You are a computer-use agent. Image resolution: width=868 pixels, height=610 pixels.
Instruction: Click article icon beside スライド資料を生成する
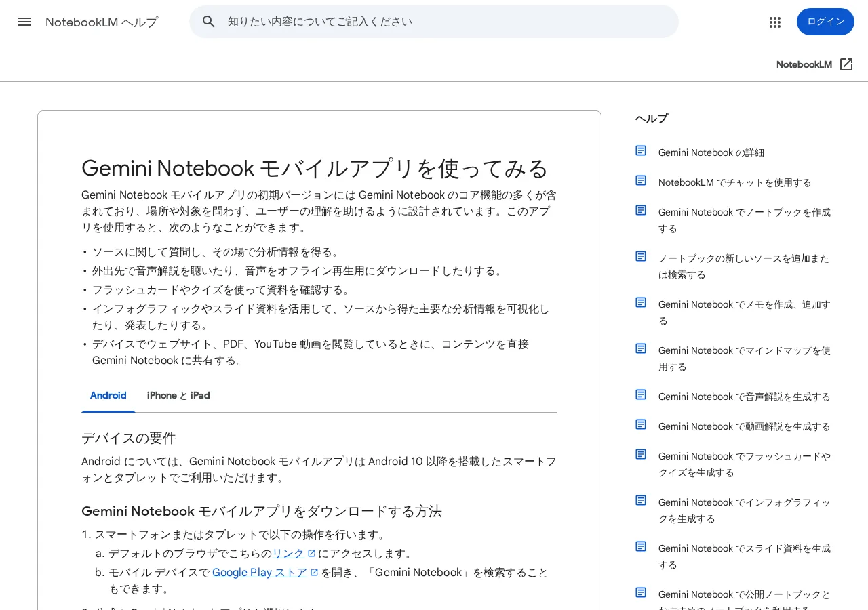pos(641,546)
